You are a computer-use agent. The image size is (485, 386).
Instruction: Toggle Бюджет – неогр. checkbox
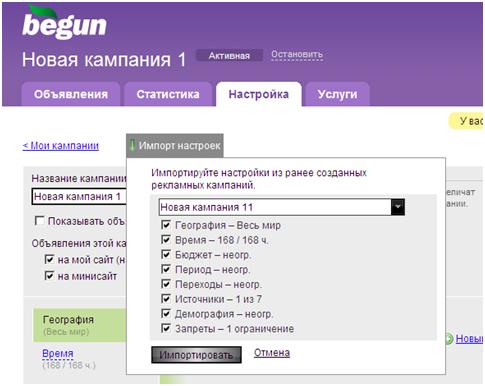pyautogui.click(x=166, y=255)
